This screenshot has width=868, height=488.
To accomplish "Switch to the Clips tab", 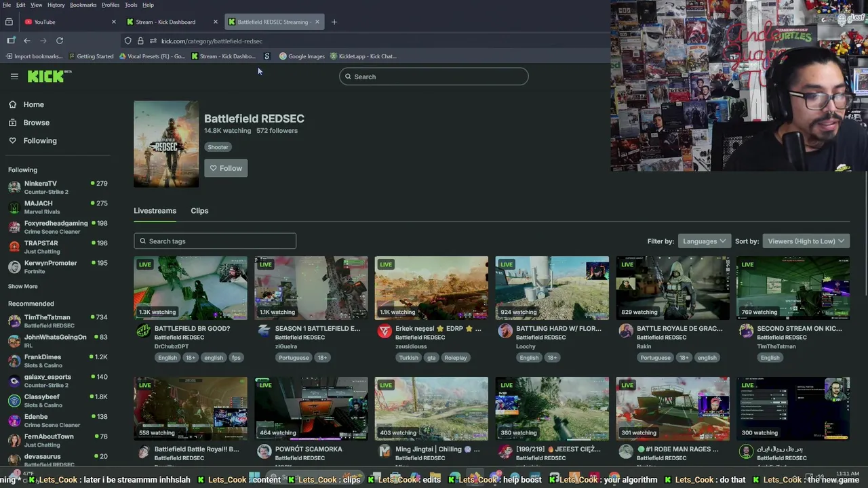I will (199, 210).
